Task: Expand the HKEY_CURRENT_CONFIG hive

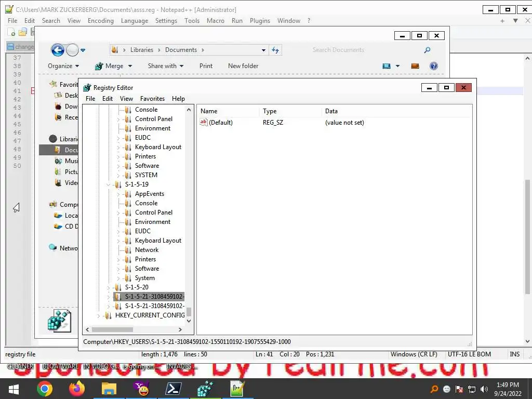Action: coord(99,315)
